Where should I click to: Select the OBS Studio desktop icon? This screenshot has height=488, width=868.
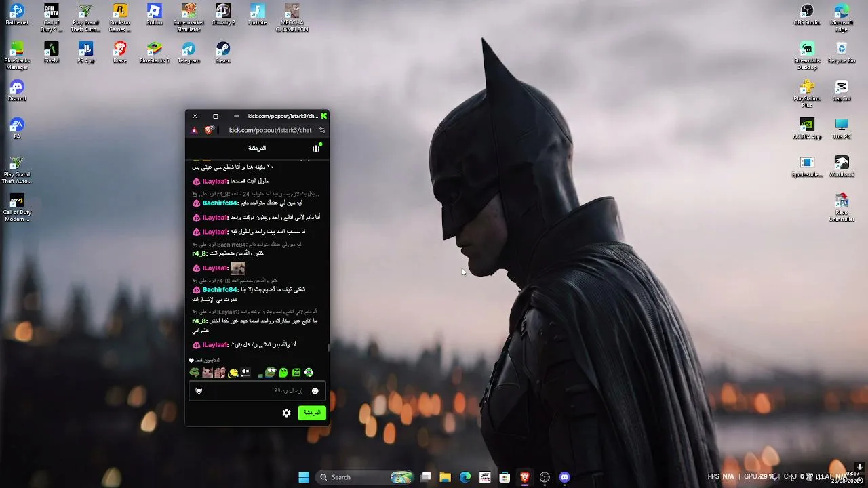(807, 15)
